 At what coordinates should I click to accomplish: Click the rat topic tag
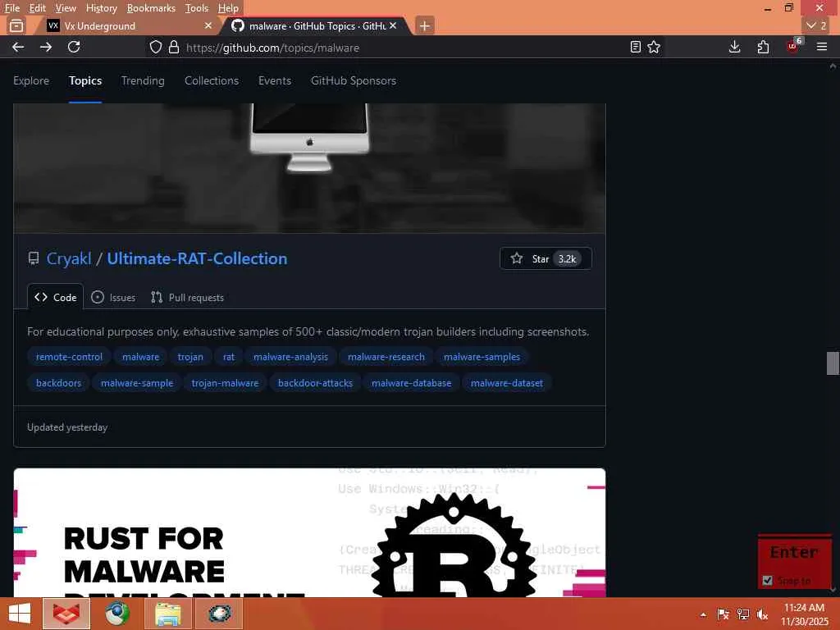pos(229,357)
